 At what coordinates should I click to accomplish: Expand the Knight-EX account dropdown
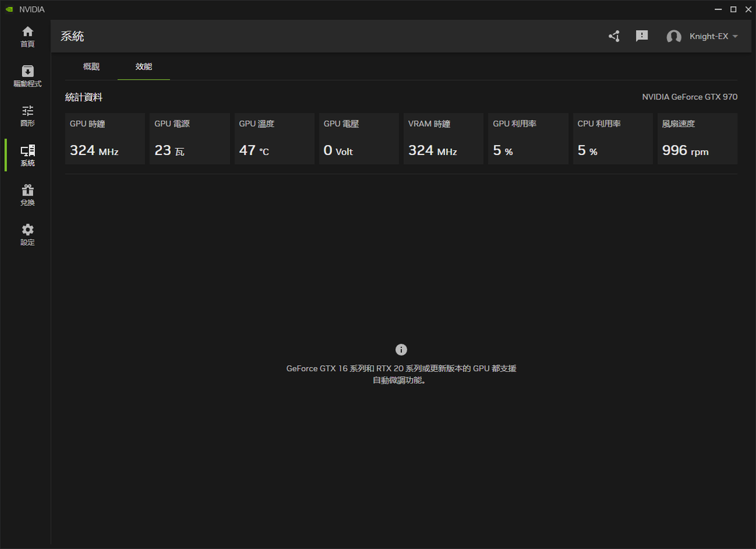pos(713,36)
